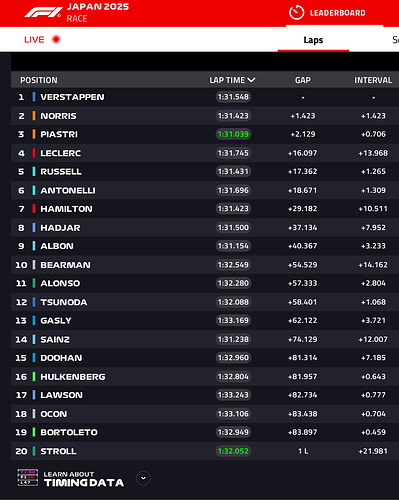The image size is (399, 500).
Task: Select Verstappen's row
Action: (x=205, y=97)
